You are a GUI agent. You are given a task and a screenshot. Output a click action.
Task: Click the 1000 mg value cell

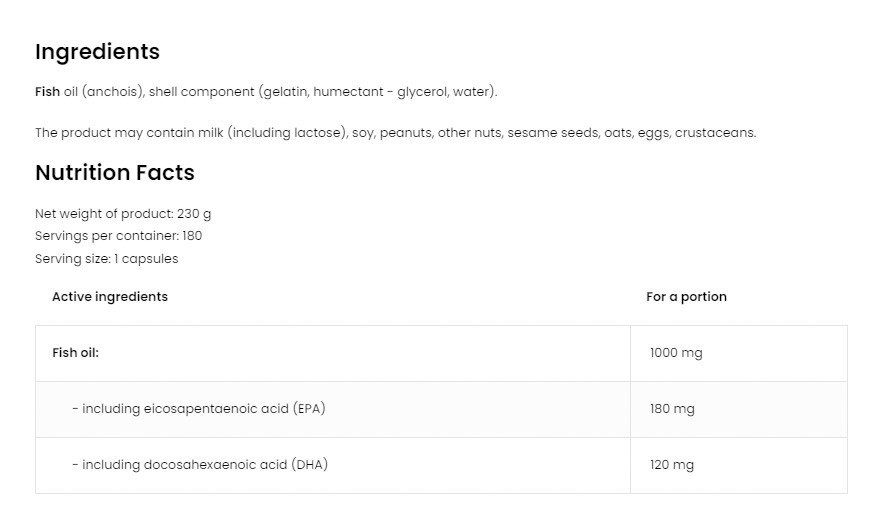pos(676,353)
